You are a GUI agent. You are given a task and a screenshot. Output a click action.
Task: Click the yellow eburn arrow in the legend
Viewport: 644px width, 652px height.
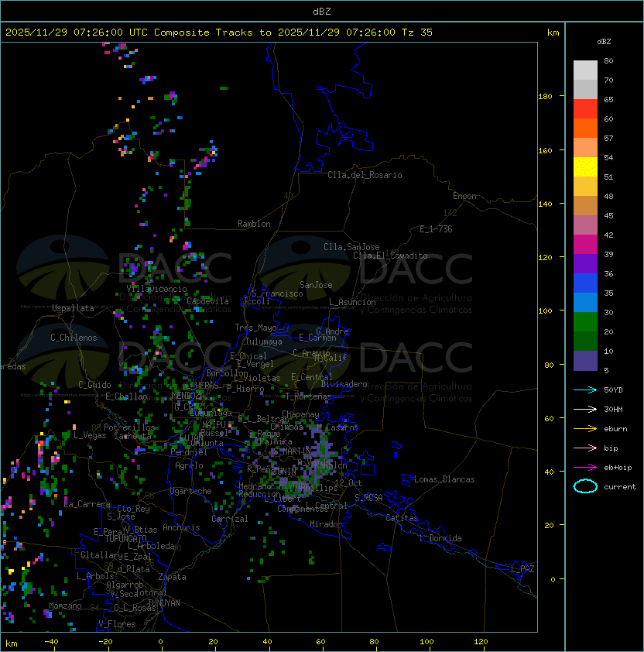click(x=585, y=429)
